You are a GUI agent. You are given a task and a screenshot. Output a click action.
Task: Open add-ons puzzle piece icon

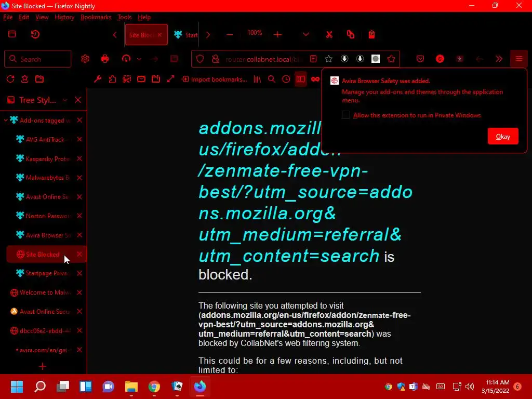pyautogui.click(x=112, y=79)
